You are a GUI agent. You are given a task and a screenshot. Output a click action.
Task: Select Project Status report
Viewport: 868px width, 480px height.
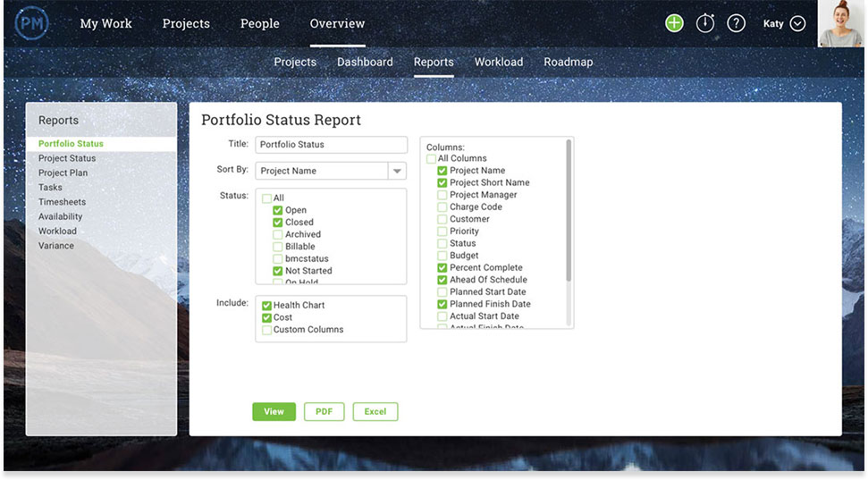click(x=67, y=158)
